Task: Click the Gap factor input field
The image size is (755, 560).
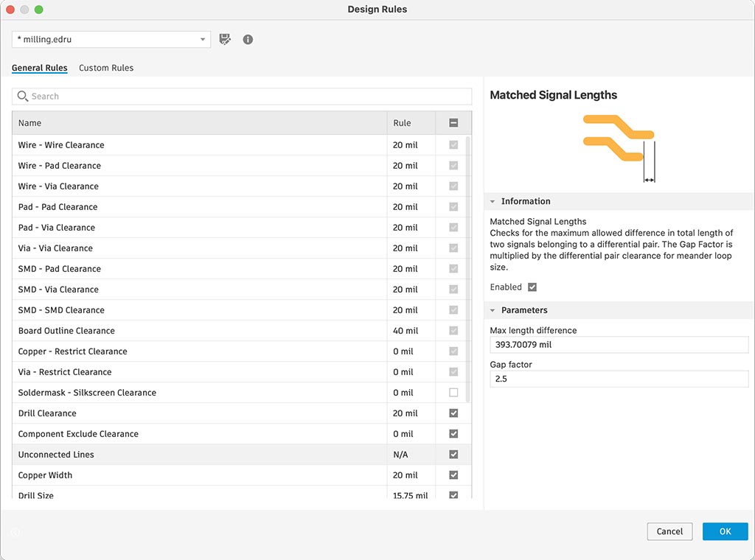Action: pyautogui.click(x=619, y=379)
